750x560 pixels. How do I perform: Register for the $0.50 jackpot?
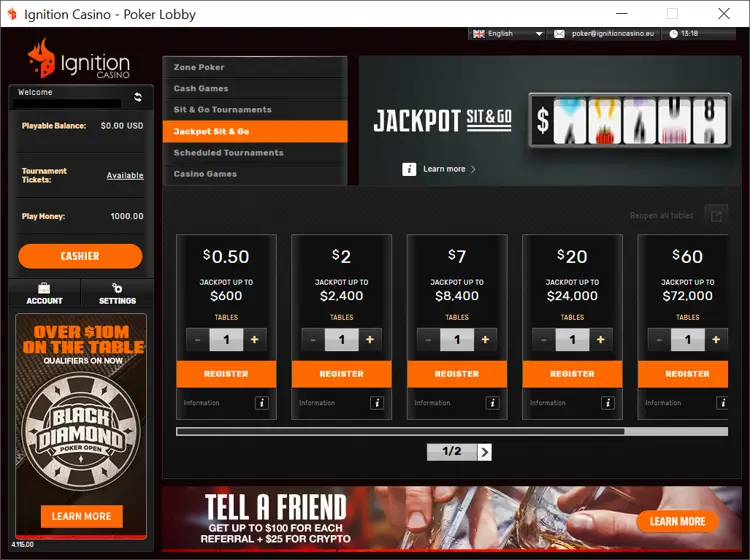[226, 374]
